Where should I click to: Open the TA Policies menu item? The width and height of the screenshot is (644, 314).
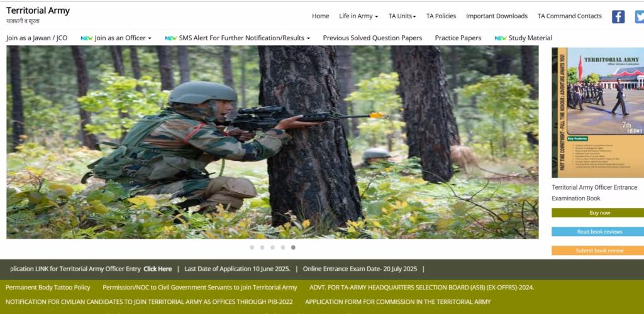pos(441,16)
